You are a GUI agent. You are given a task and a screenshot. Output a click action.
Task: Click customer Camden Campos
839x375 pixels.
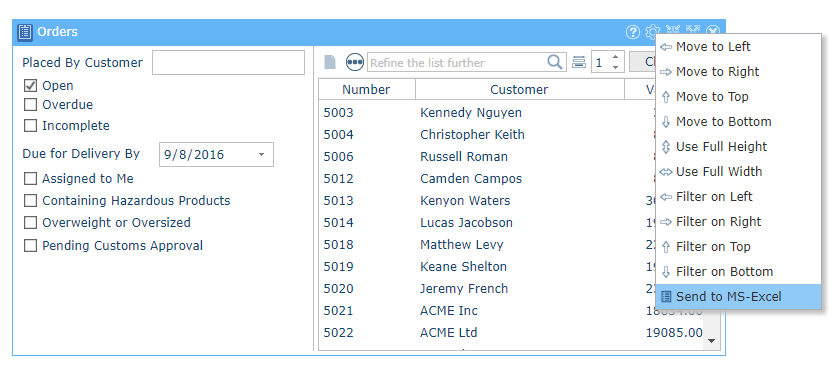471,179
